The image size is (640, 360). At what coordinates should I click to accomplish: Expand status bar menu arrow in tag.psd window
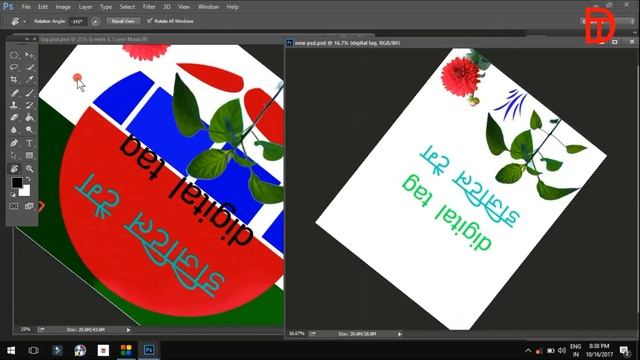[x=128, y=330]
